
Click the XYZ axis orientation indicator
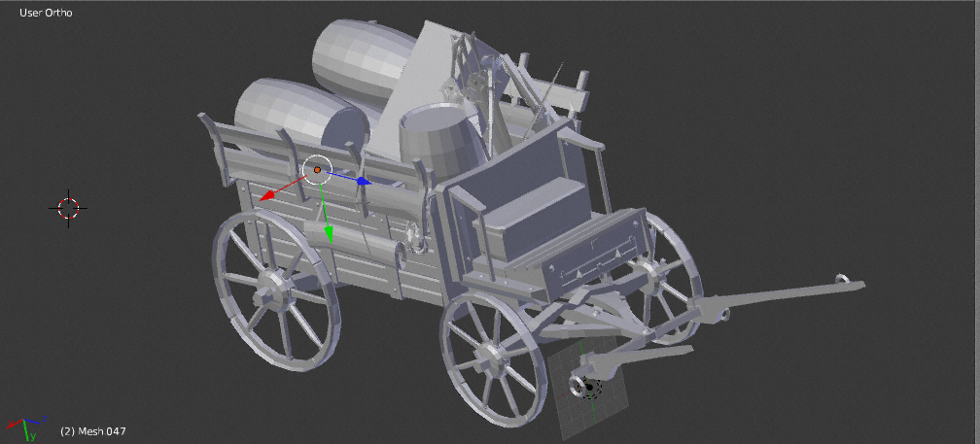click(x=24, y=426)
